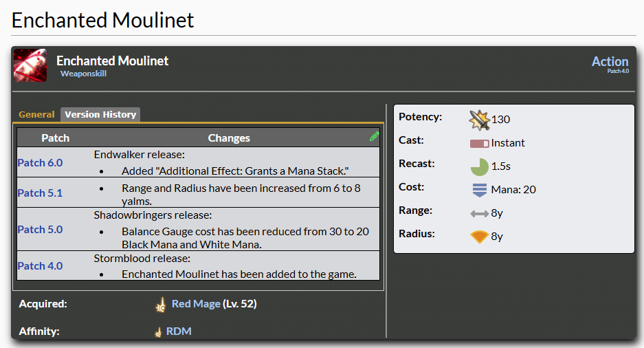Click the Radius value 8y
Image resolution: width=644 pixels, height=348 pixels.
coord(497,237)
